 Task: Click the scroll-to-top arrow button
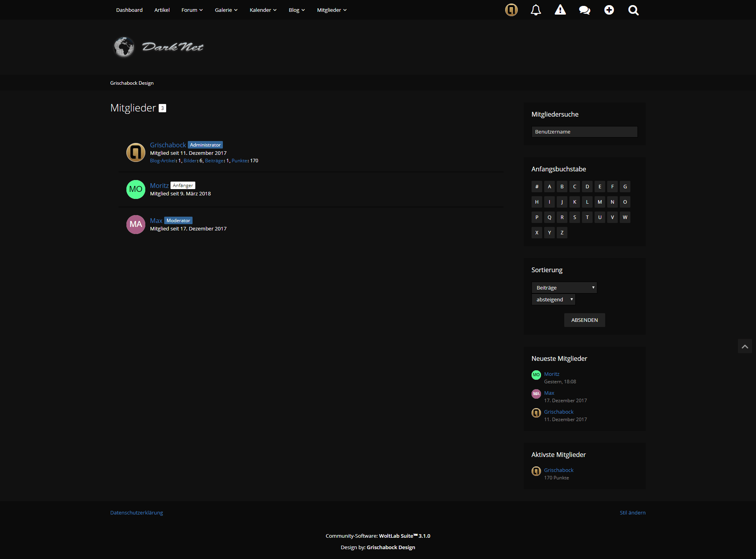pos(745,346)
